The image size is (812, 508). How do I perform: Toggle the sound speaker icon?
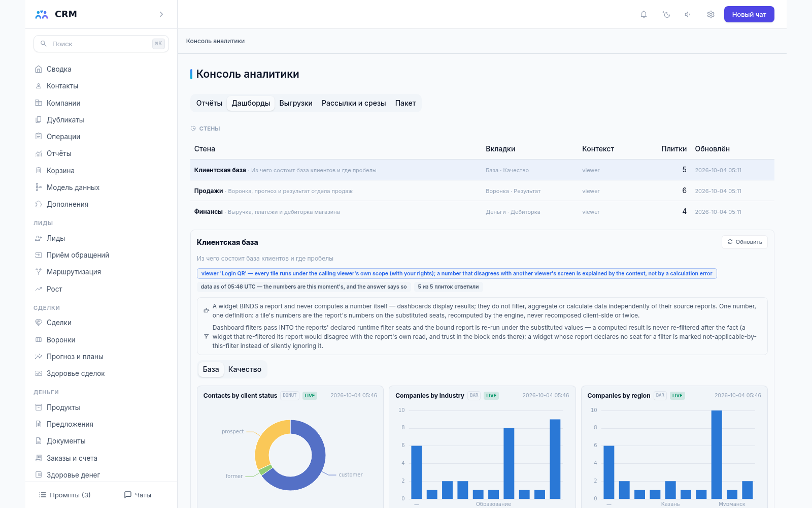pos(688,14)
